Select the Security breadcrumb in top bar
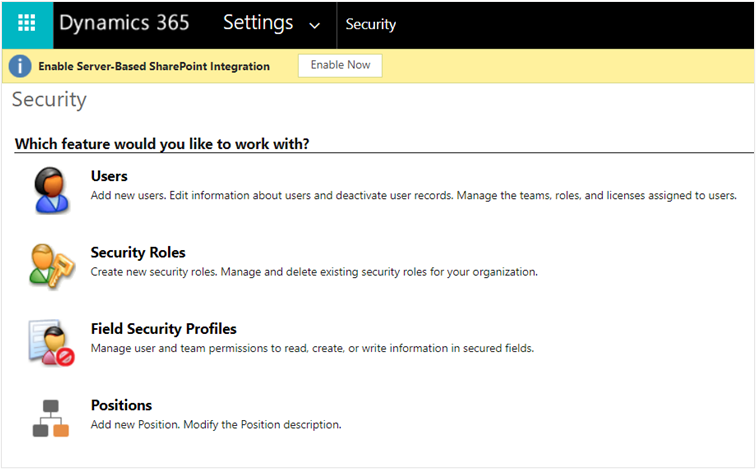 pyautogui.click(x=371, y=24)
